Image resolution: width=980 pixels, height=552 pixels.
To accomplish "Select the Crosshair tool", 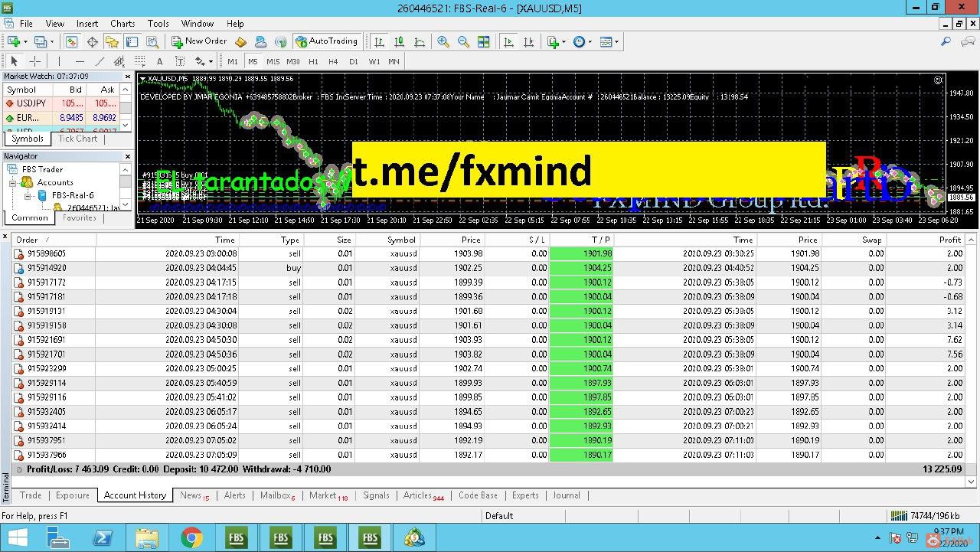I will [x=34, y=61].
